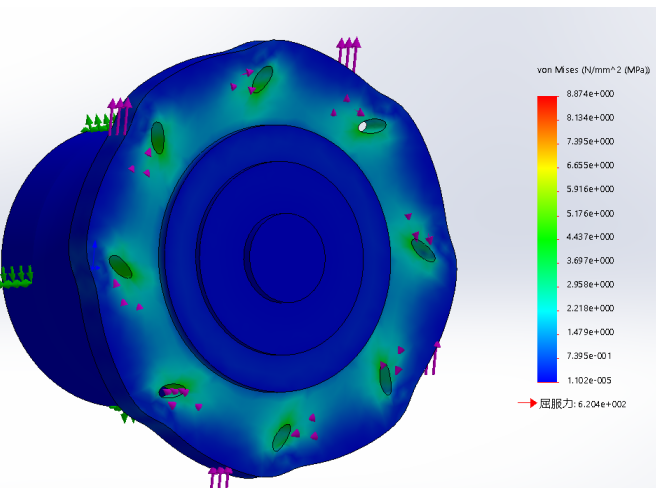Click the purple load arrows at the flange top
656x488 pixels.
348,54
